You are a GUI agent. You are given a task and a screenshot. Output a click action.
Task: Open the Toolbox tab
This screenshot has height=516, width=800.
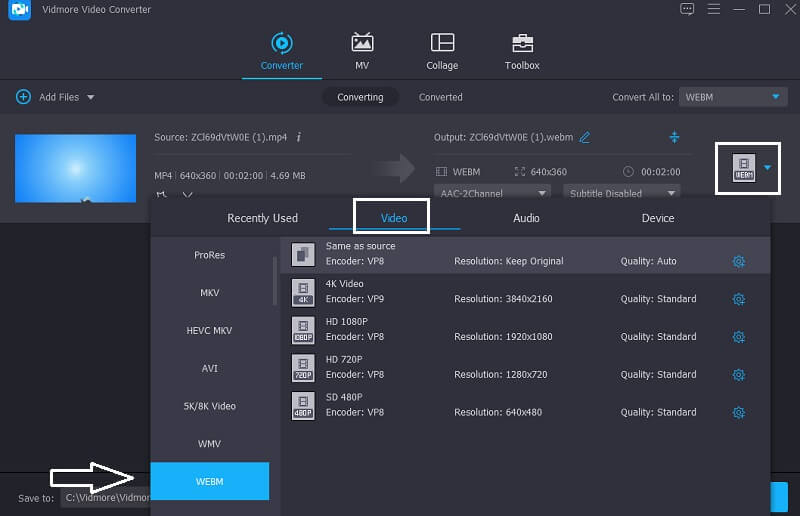pyautogui.click(x=522, y=52)
